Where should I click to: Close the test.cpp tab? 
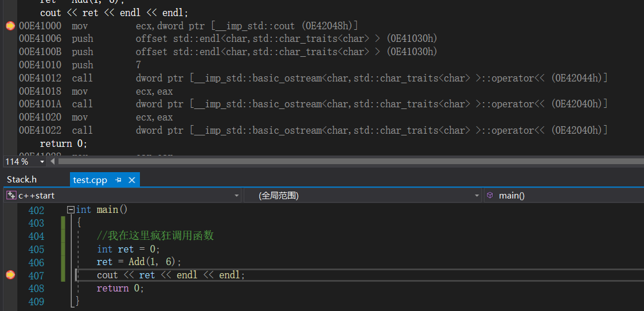coord(132,180)
